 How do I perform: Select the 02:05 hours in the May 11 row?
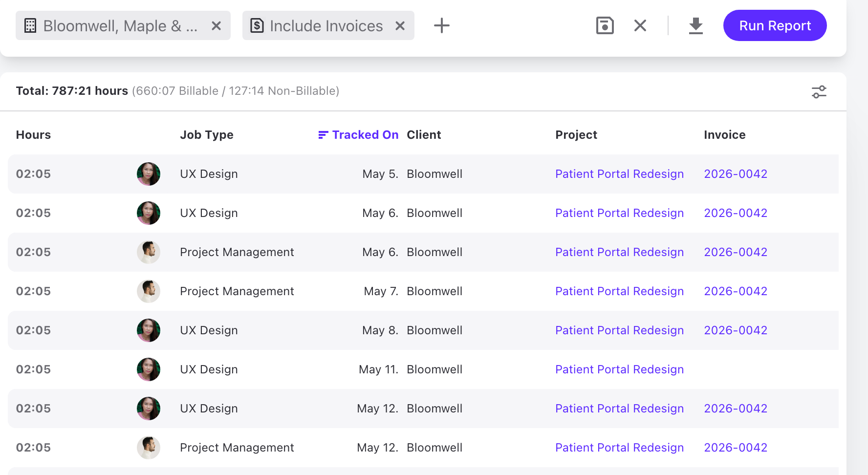33,369
